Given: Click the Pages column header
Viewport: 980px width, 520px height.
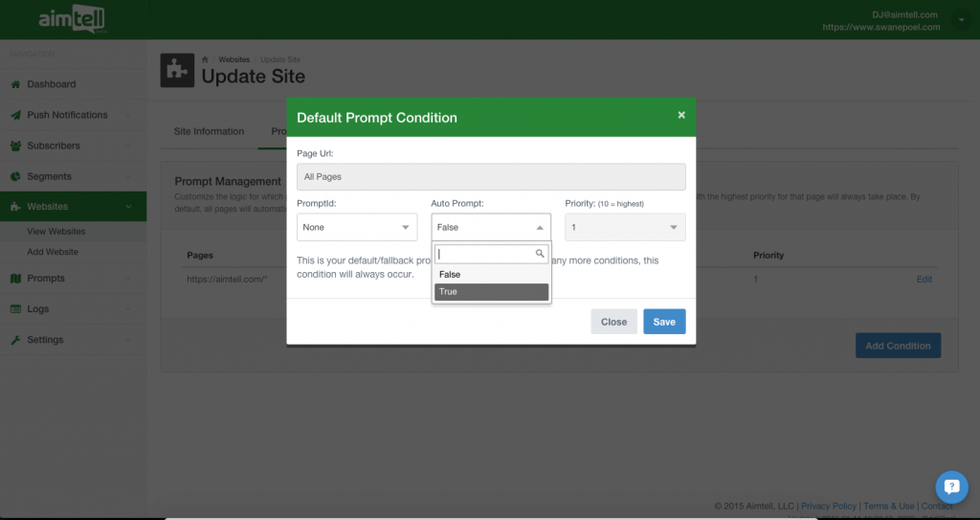Looking at the screenshot, I should [x=200, y=256].
